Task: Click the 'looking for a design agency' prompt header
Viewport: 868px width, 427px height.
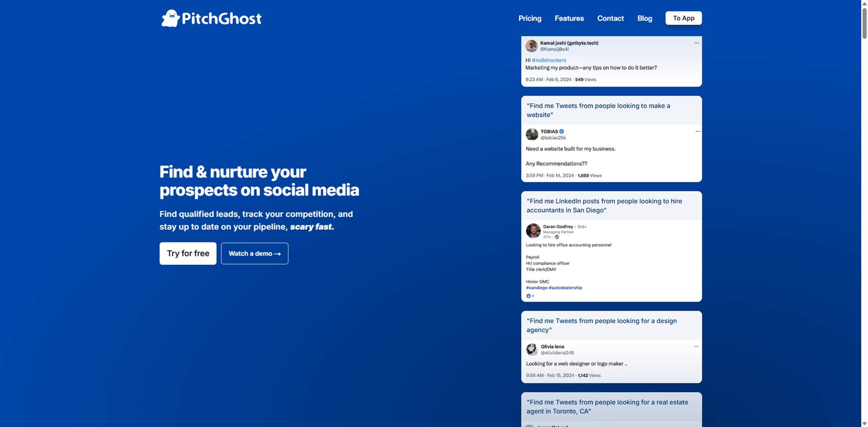Action: click(x=612, y=325)
